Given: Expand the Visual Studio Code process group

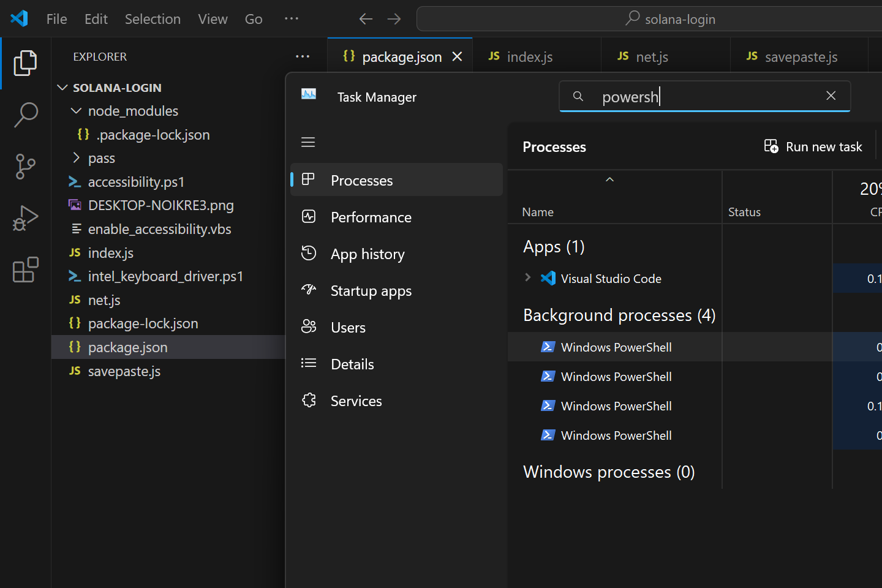Looking at the screenshot, I should coord(528,277).
